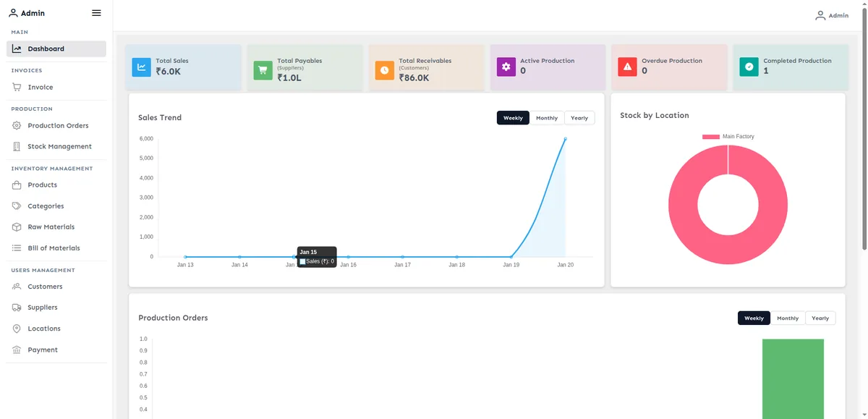Set Production Orders chart to Yearly

[x=820, y=318]
